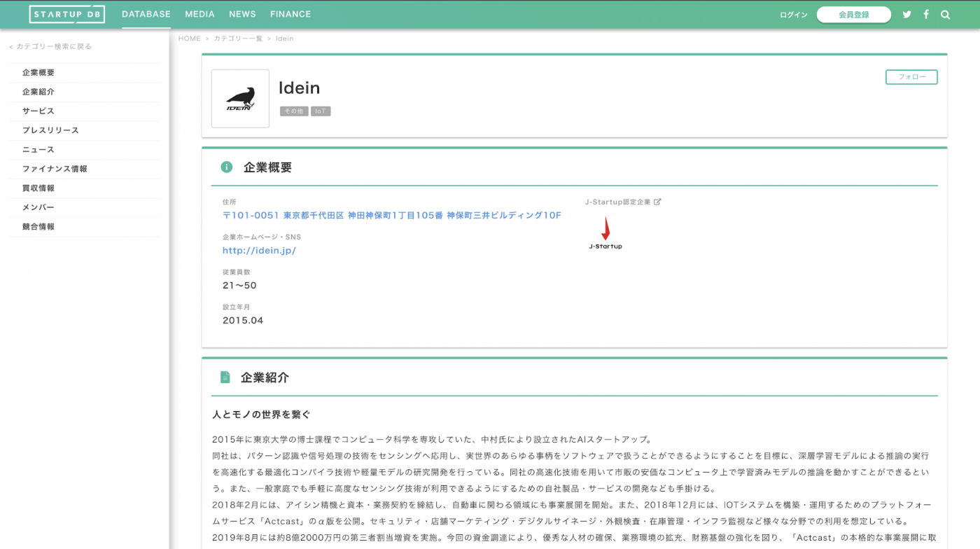Click the search magnifier icon

945,14
